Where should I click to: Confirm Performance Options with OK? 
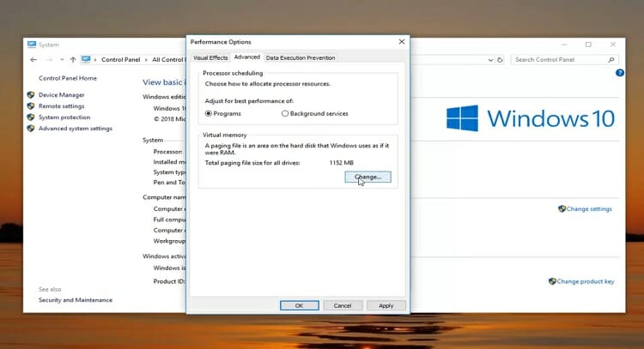299,305
